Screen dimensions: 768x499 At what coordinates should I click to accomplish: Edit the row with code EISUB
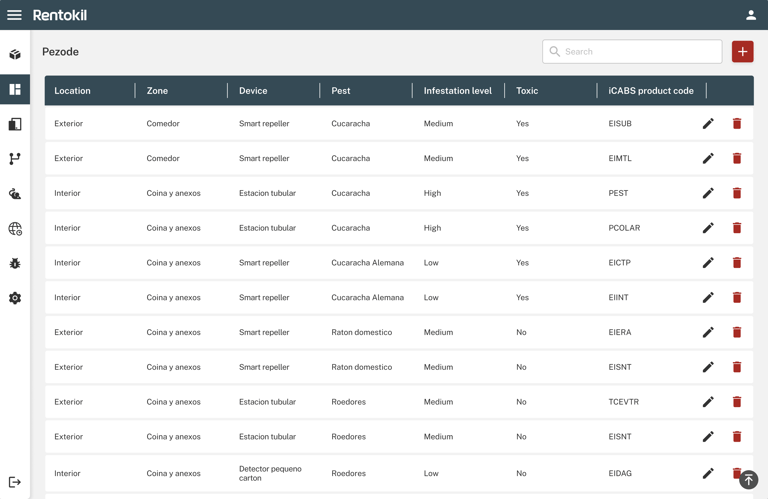[x=708, y=123]
